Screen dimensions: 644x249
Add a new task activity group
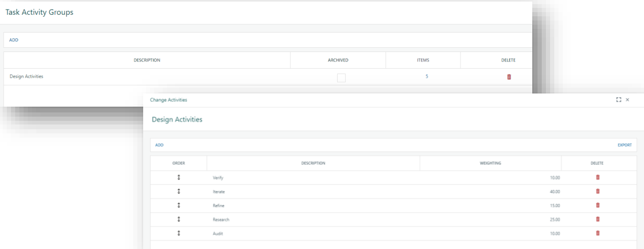tap(14, 40)
